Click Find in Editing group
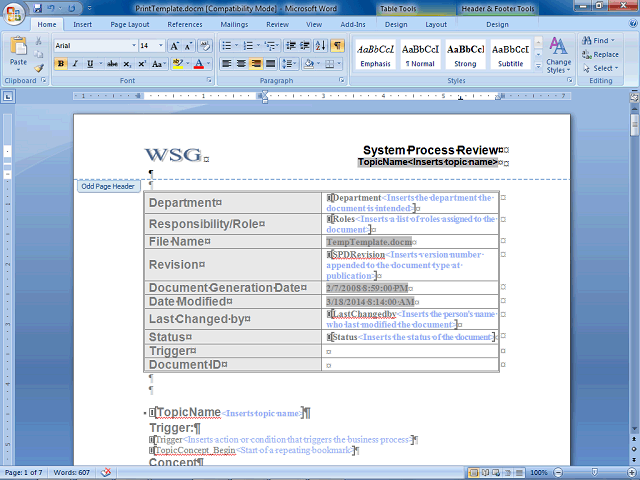 598,40
